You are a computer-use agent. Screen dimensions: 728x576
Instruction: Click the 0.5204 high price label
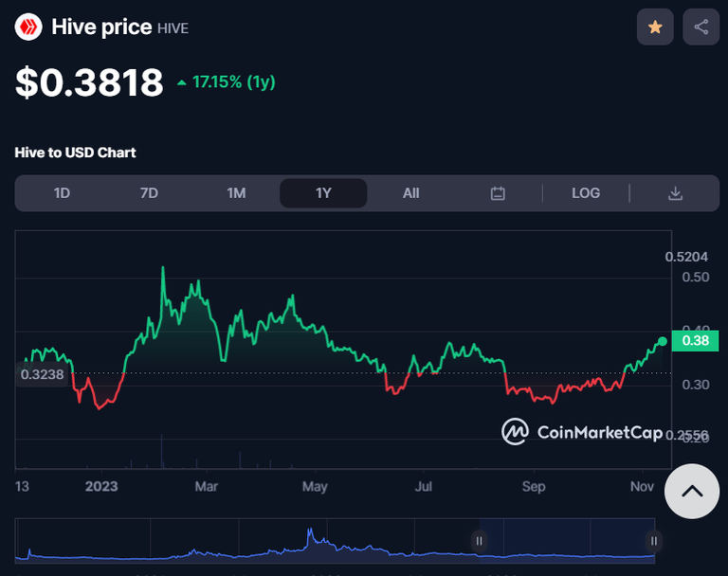click(686, 257)
